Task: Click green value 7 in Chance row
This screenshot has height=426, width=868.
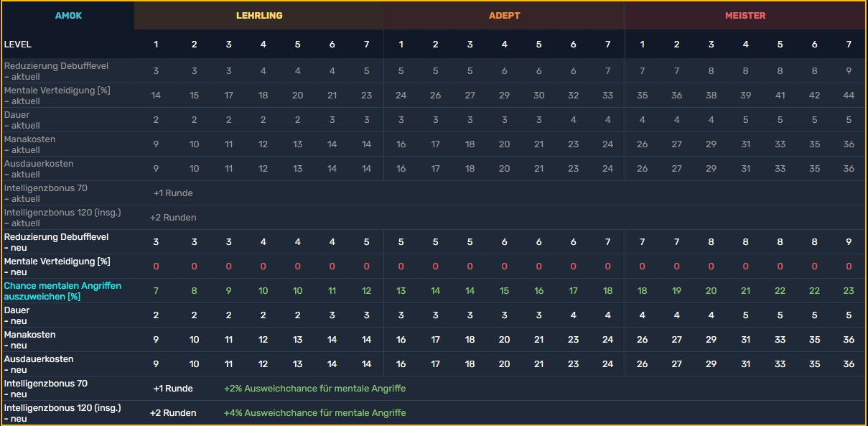Action: click(x=156, y=290)
